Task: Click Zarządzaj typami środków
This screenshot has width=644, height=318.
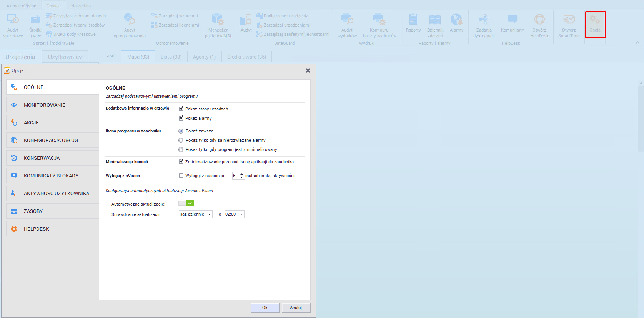Action: (75, 25)
